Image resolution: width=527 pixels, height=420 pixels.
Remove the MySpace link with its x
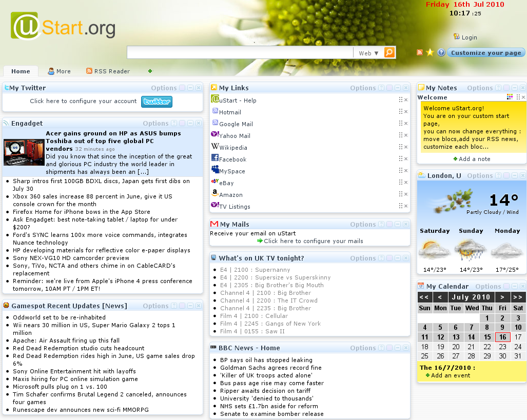pyautogui.click(x=406, y=171)
